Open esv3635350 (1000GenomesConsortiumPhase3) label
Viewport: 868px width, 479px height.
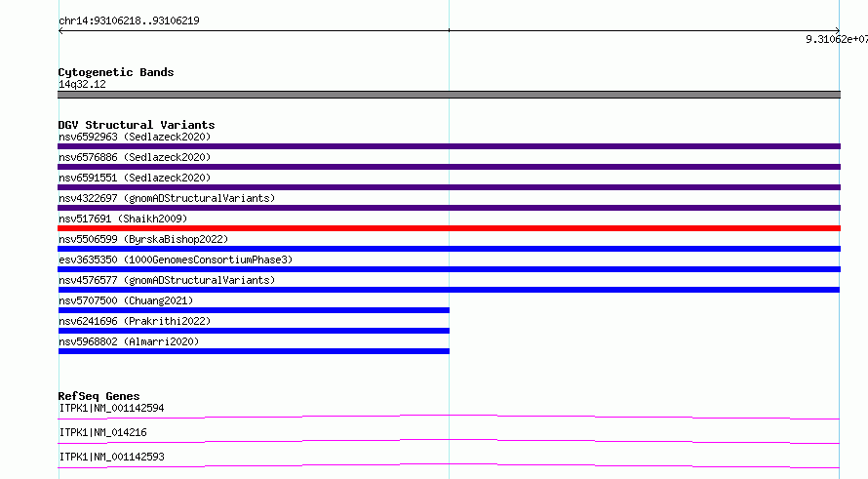pyautogui.click(x=176, y=259)
